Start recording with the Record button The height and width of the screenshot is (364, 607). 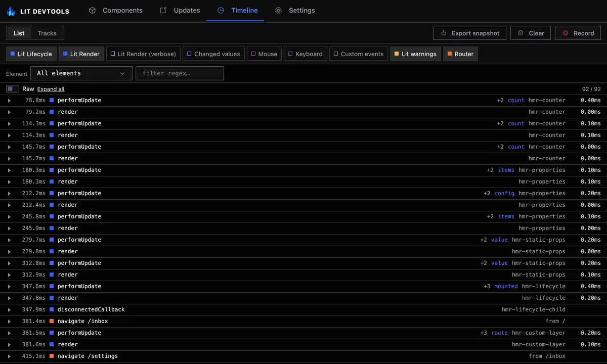tap(578, 33)
